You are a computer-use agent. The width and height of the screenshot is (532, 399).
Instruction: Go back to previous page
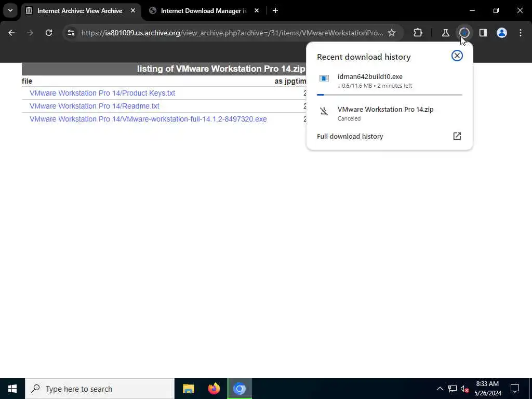click(x=11, y=33)
